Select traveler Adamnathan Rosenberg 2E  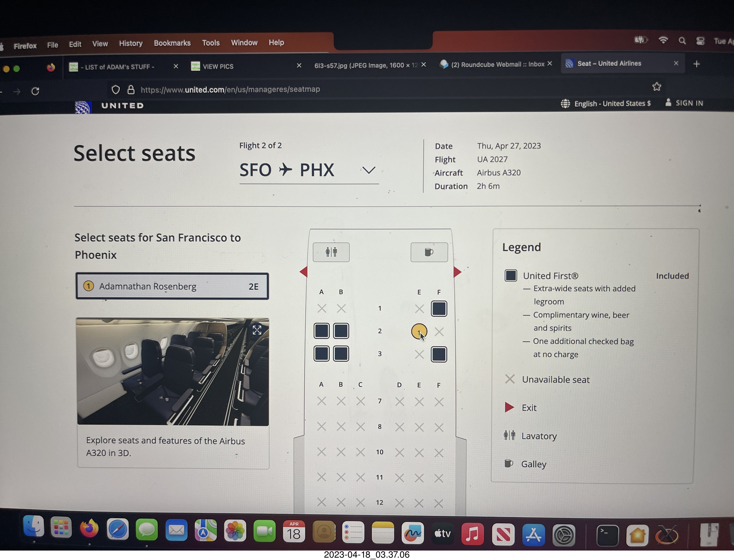[x=172, y=286]
